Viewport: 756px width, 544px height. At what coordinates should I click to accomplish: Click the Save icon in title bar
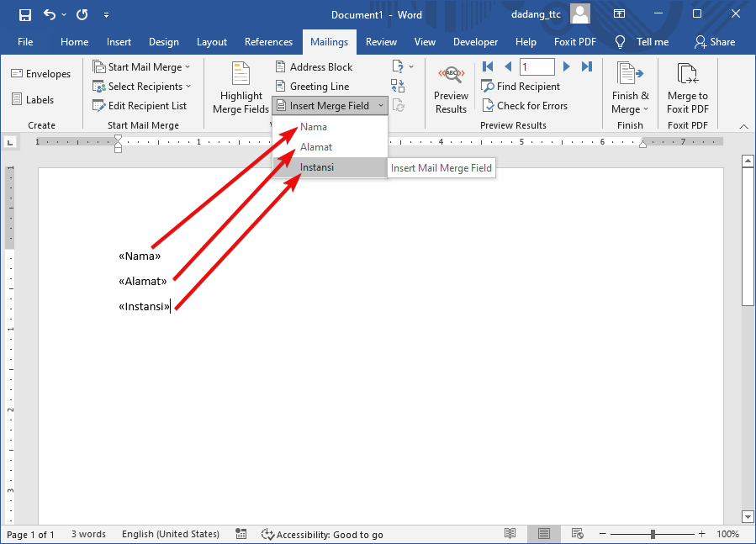pyautogui.click(x=24, y=15)
